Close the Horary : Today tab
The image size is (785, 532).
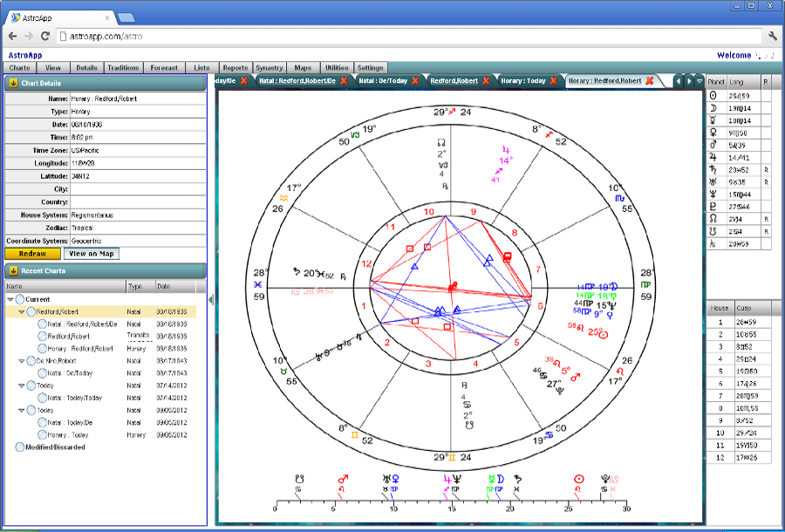(555, 81)
